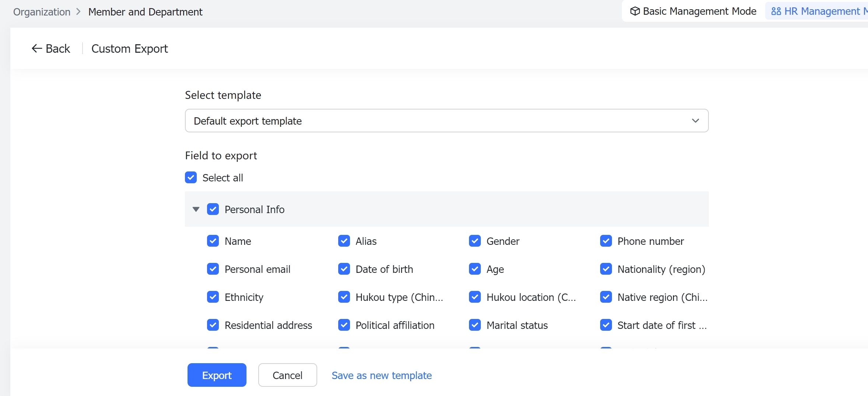
Task: Switch to HR Management mode tab
Action: 817,11
